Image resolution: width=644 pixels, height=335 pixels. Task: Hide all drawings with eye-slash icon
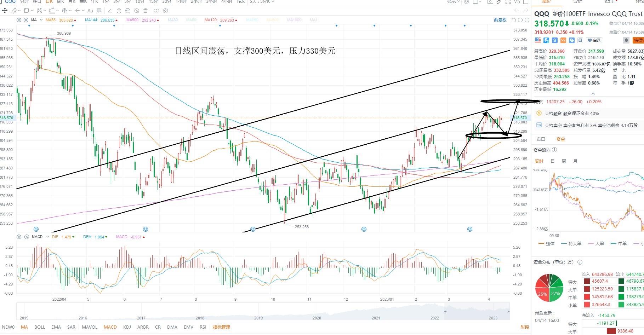coord(137,11)
